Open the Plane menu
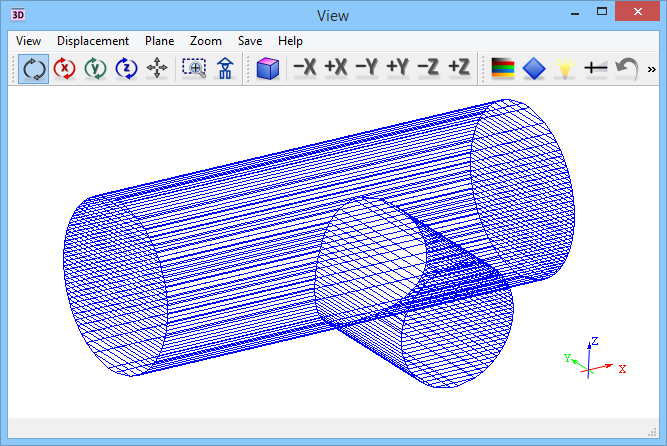 click(x=160, y=41)
